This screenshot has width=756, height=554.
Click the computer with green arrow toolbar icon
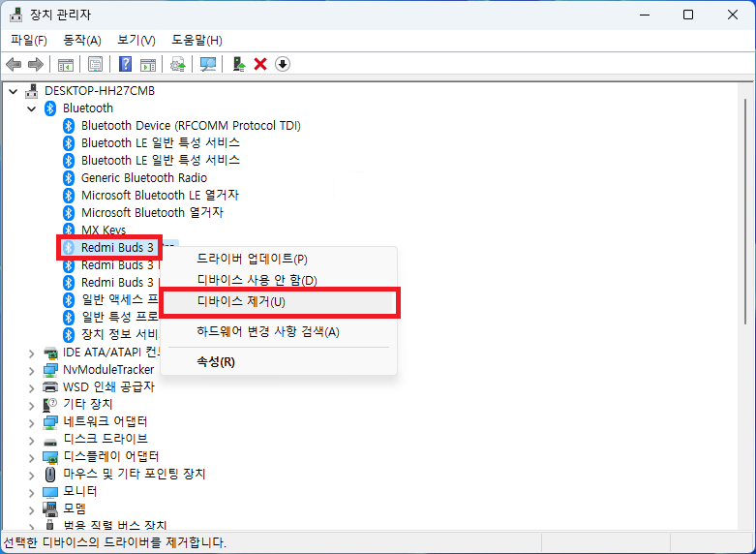(239, 64)
